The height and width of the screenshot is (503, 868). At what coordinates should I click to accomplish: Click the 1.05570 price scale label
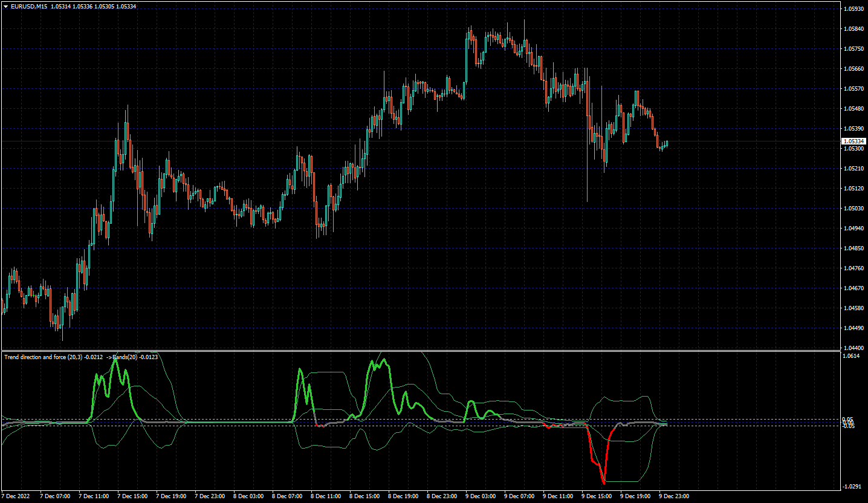click(853, 88)
